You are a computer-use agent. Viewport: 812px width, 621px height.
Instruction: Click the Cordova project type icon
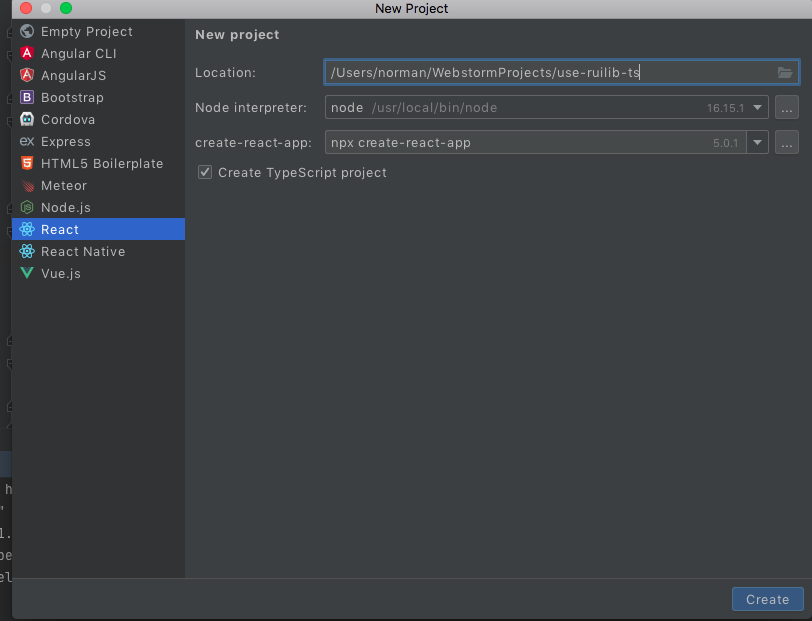point(25,119)
